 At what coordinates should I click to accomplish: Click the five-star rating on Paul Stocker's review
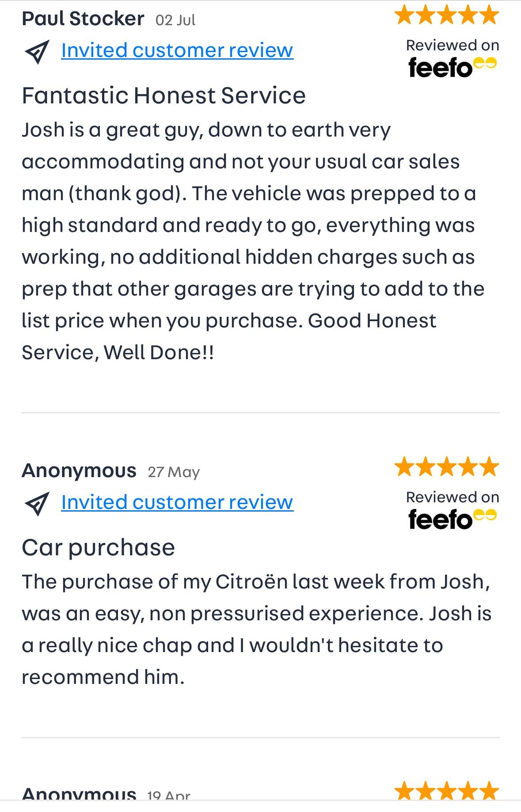point(447,15)
